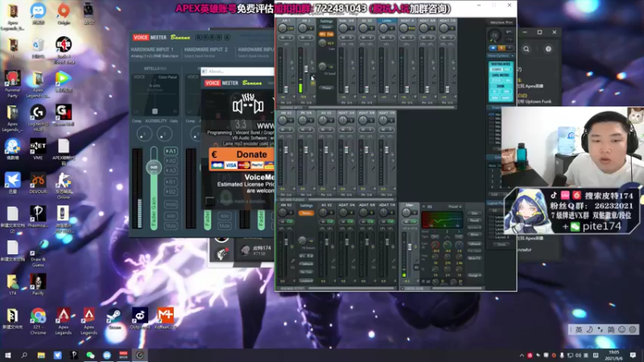Click Loopback button in output Settings
Screen dimensions: 644x362
pyautogui.click(x=306, y=281)
